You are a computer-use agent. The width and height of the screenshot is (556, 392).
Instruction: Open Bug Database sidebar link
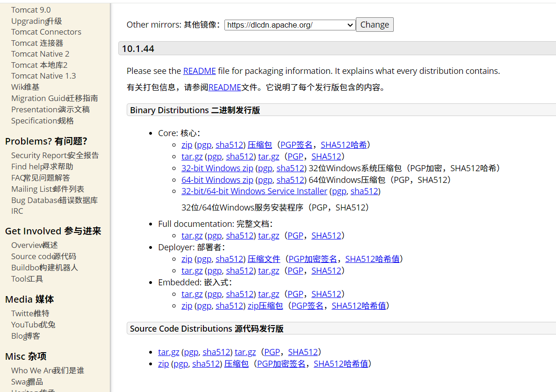coord(54,200)
